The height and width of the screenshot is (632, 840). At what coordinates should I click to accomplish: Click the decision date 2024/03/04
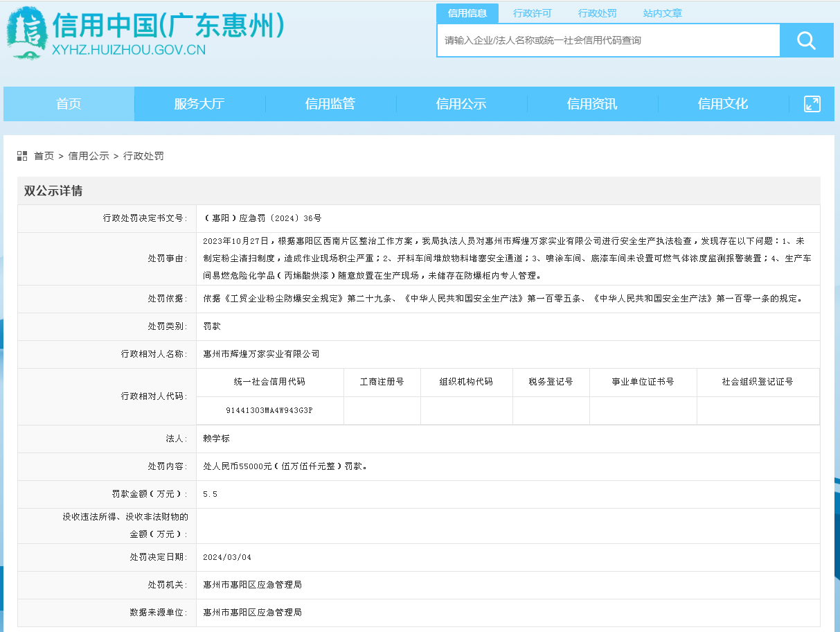tap(227, 556)
